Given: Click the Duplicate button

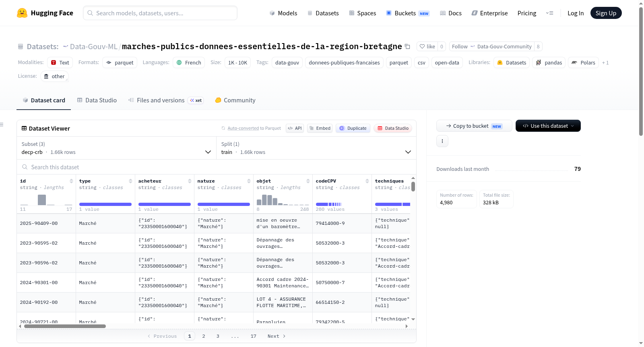Looking at the screenshot, I should coord(353,128).
